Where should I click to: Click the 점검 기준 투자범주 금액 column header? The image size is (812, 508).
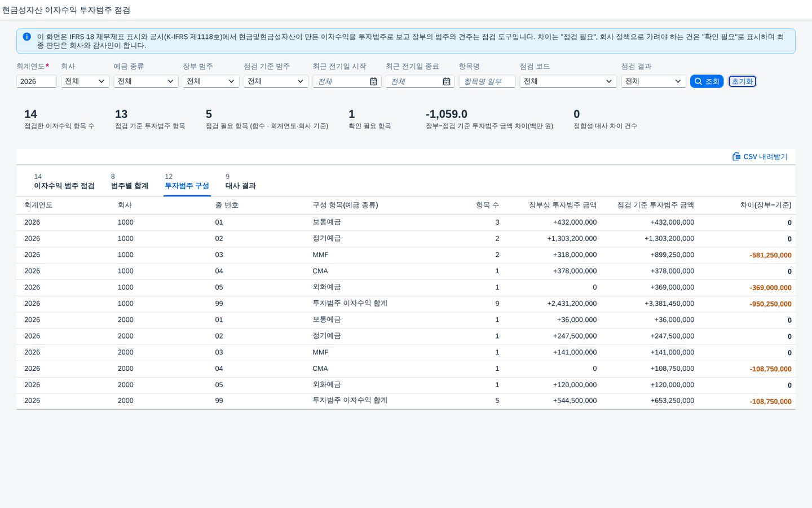[x=656, y=205]
